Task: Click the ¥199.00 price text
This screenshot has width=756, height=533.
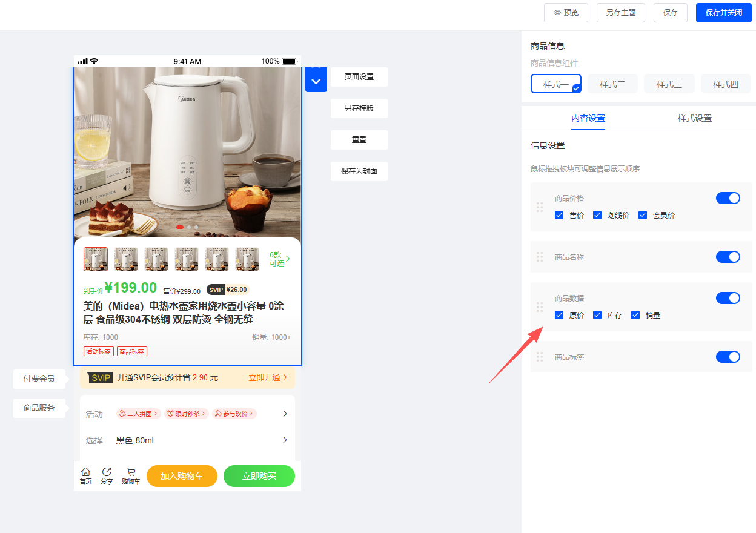Action: coord(131,288)
